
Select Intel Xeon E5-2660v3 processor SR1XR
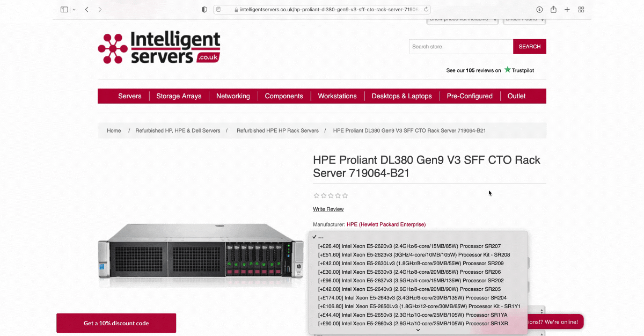[x=418, y=323]
